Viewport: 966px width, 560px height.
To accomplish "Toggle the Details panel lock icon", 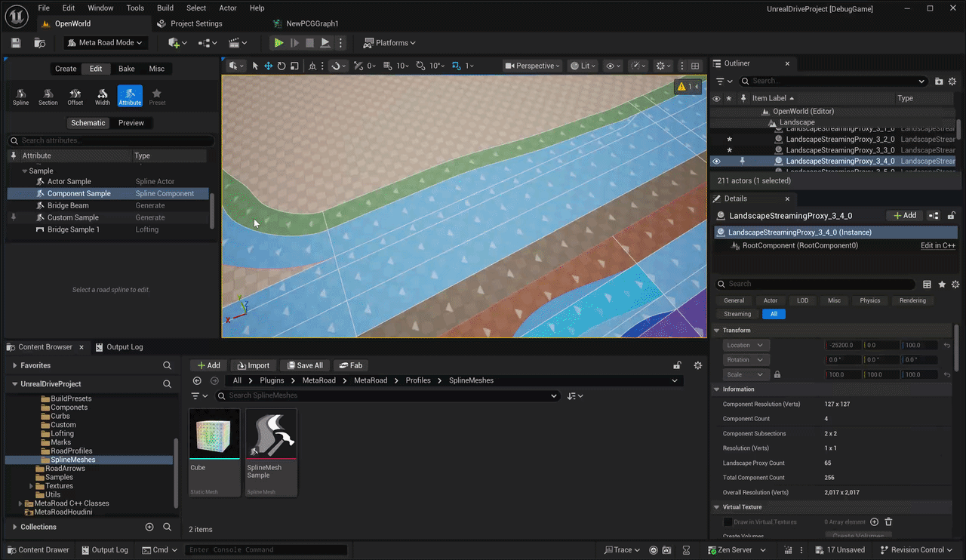I will pos(950,216).
